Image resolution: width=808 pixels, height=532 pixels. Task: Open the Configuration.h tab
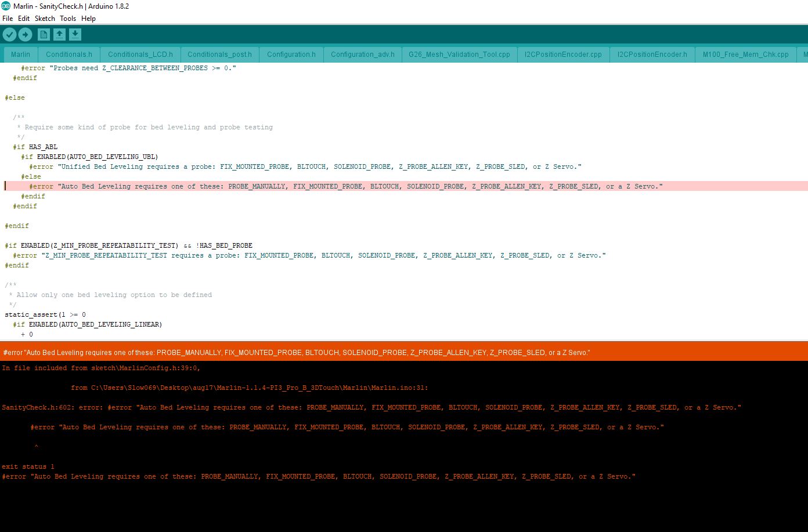(291, 55)
